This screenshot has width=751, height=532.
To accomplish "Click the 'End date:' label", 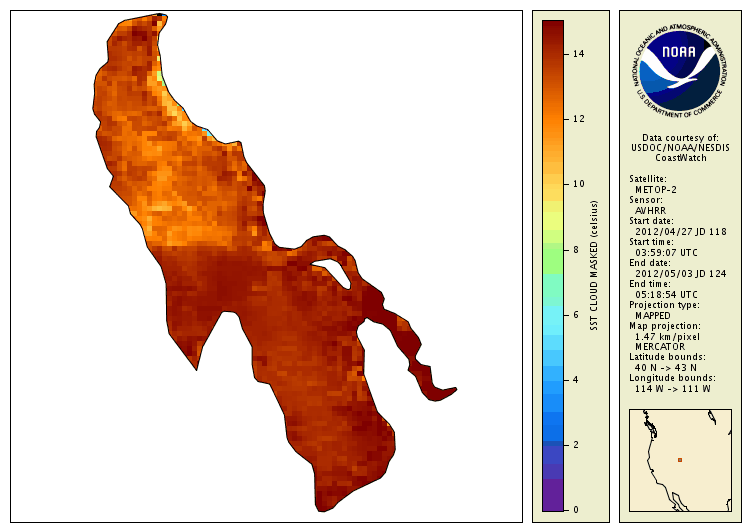I will (x=649, y=263).
